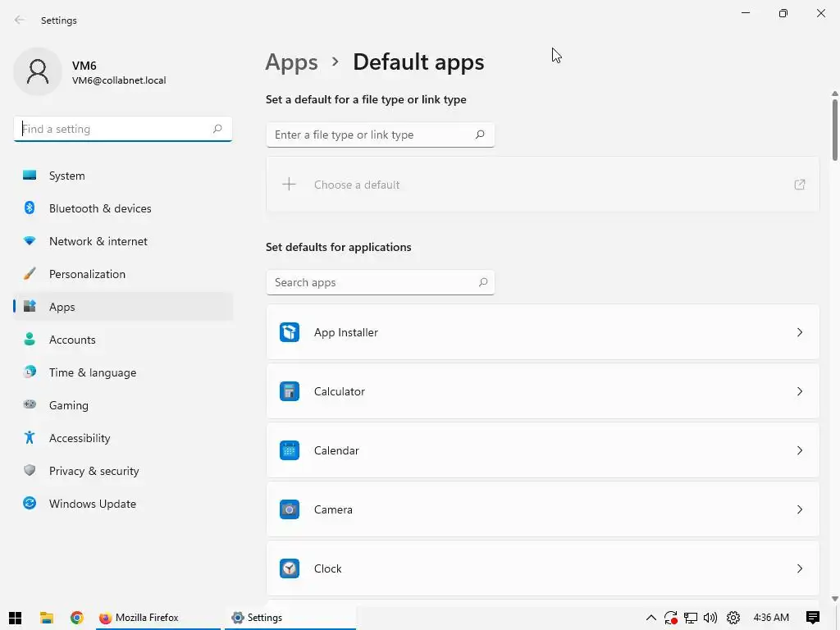Image resolution: width=840 pixels, height=630 pixels.
Task: Click the Camera app icon
Action: click(290, 509)
